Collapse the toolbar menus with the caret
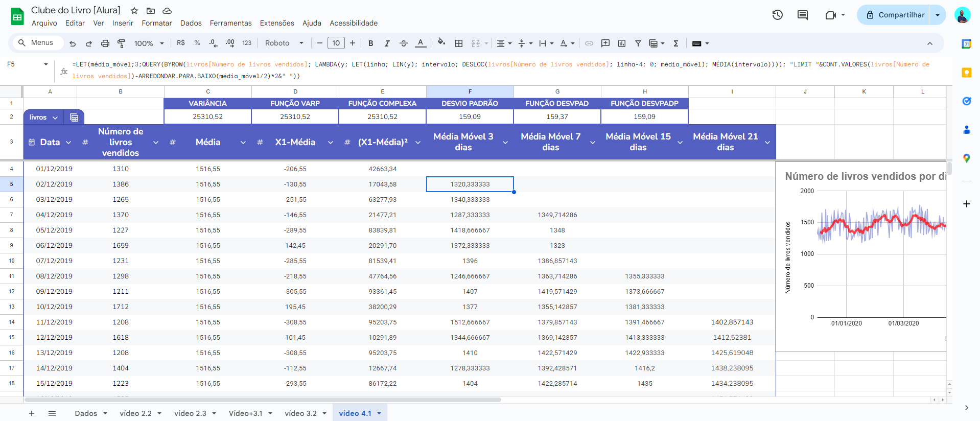This screenshot has height=421, width=980. coord(930,43)
